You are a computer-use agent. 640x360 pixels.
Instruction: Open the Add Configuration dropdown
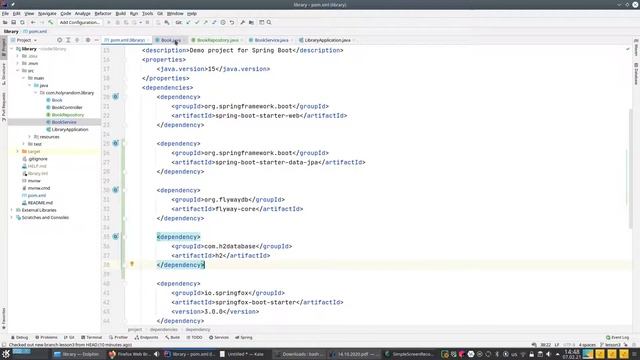click(x=80, y=22)
